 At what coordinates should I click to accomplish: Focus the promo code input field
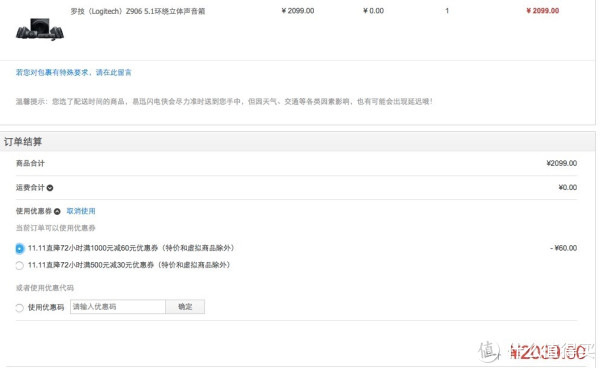pyautogui.click(x=118, y=307)
